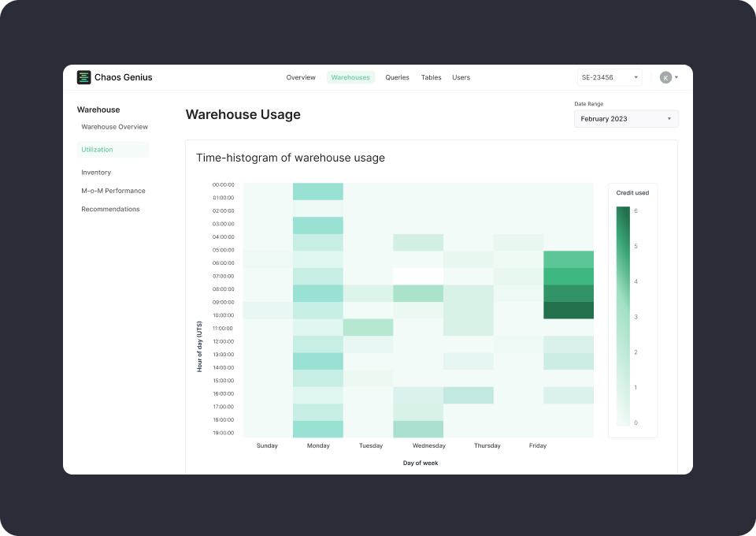756x536 pixels.
Task: Select the Overview navigation tab
Action: (300, 77)
